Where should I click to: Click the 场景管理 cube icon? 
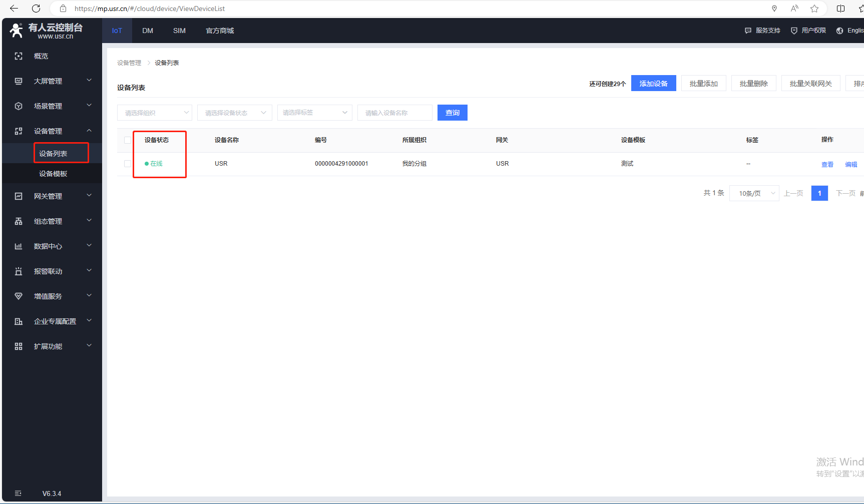(19, 106)
